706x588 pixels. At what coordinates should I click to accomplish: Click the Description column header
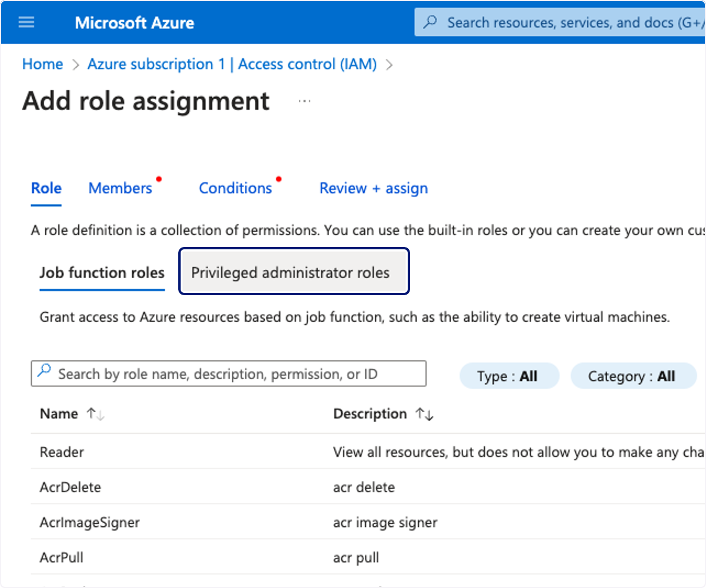point(370,414)
